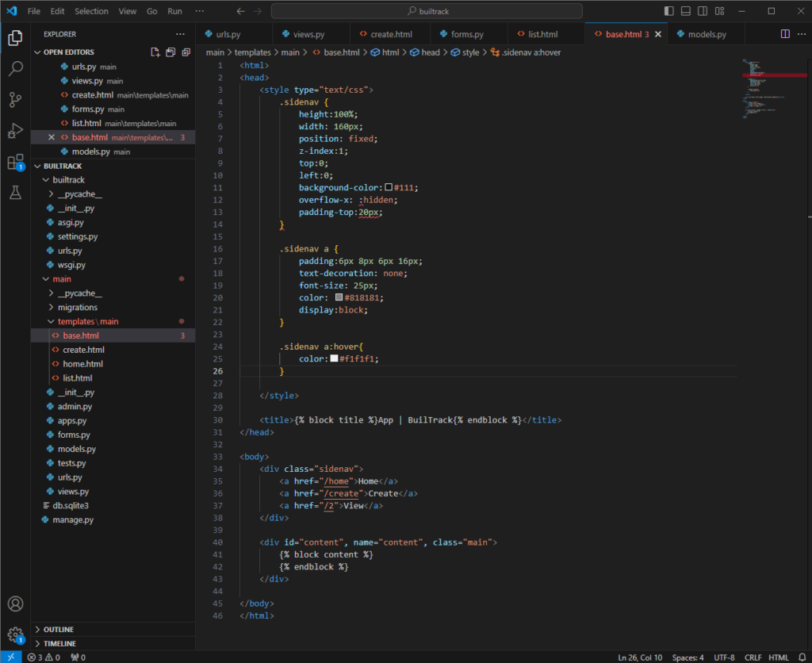
Task: Open the Manage gear icon
Action: tap(15, 634)
